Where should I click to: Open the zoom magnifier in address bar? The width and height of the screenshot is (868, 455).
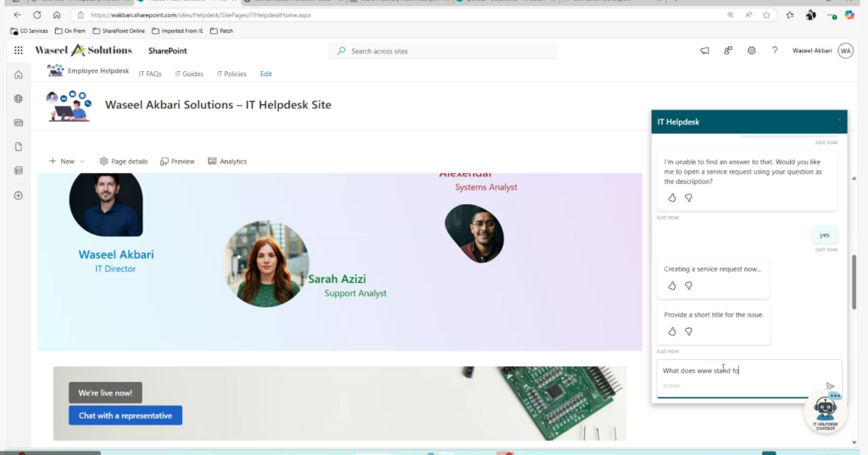[x=731, y=15]
